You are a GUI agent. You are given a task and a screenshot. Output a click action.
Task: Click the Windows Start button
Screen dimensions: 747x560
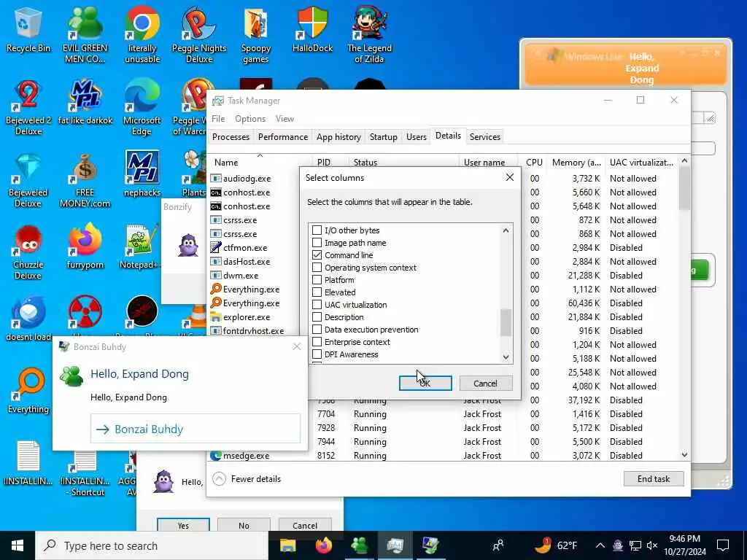coord(18,545)
